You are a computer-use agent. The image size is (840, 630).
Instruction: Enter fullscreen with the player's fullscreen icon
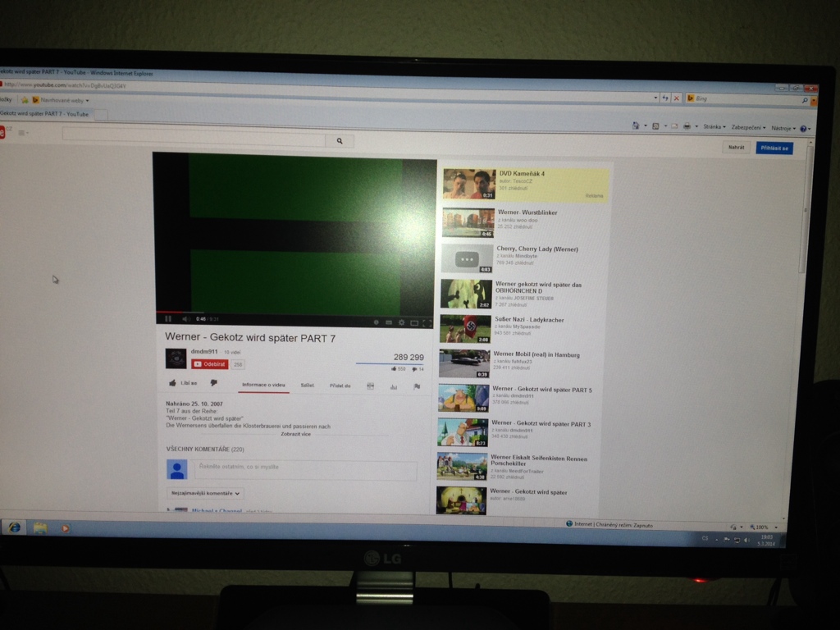coord(427,323)
